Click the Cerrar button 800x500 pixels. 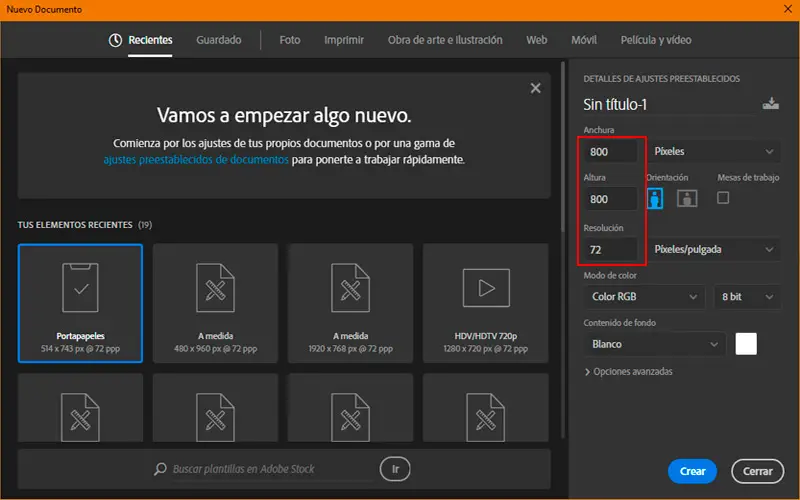point(757,471)
